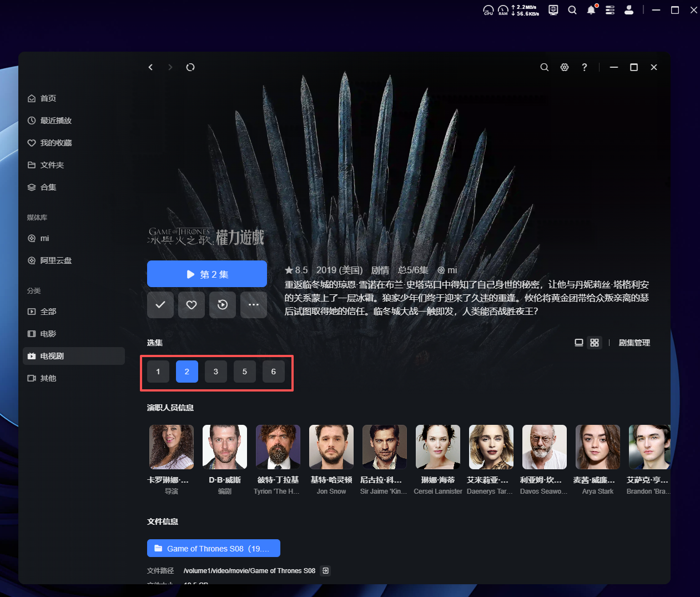
Task: Go forward with the right arrow
Action: 170,67
